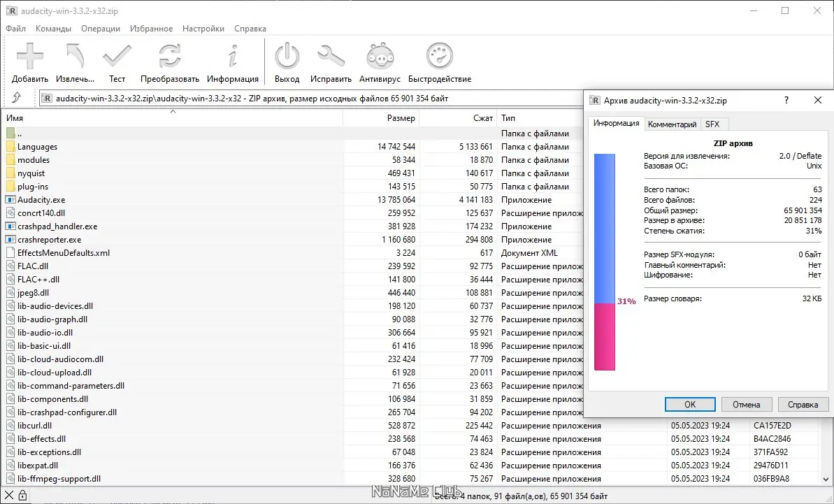Select the modules folder row
This screenshot has height=504, width=834.
292,160
